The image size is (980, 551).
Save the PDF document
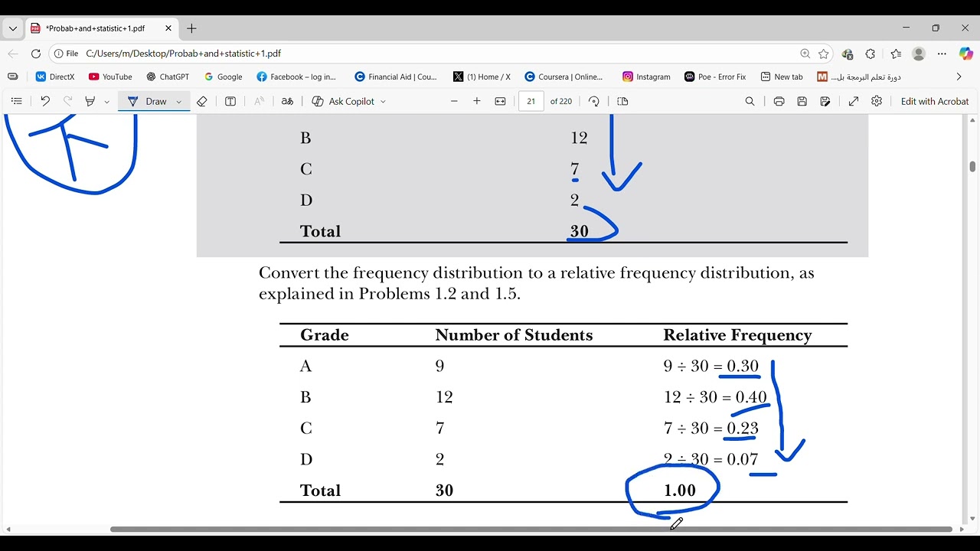tap(802, 101)
